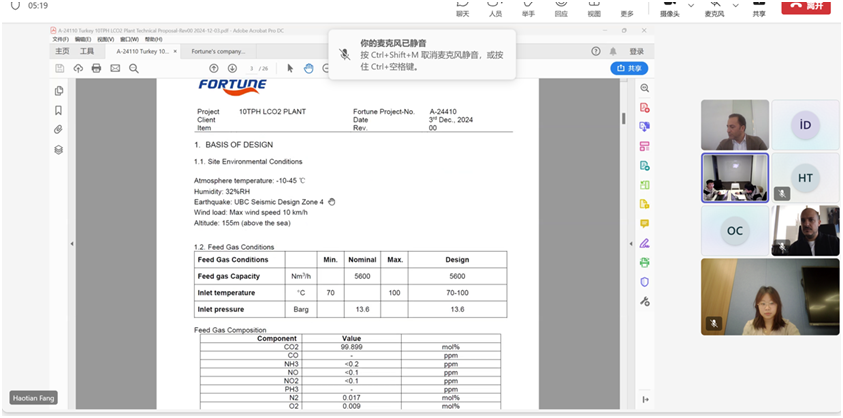843x418 pixels.
Task: Click the print icon in Acrobat toolbar
Action: [x=96, y=68]
